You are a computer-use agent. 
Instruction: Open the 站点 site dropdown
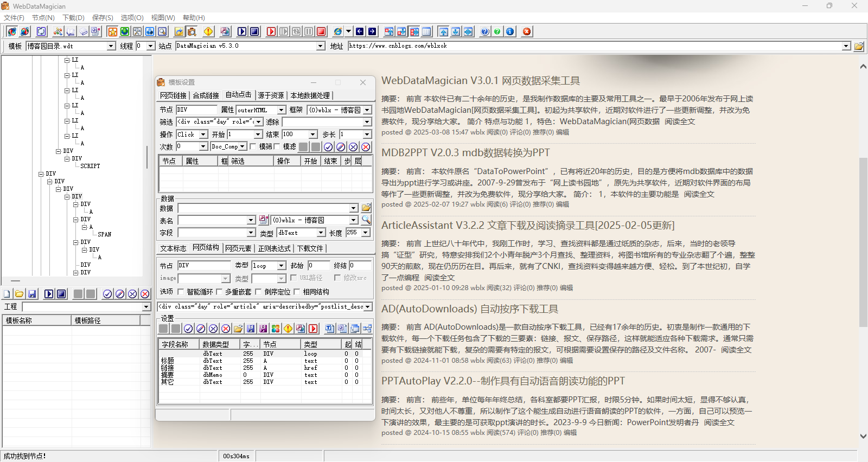coord(321,46)
